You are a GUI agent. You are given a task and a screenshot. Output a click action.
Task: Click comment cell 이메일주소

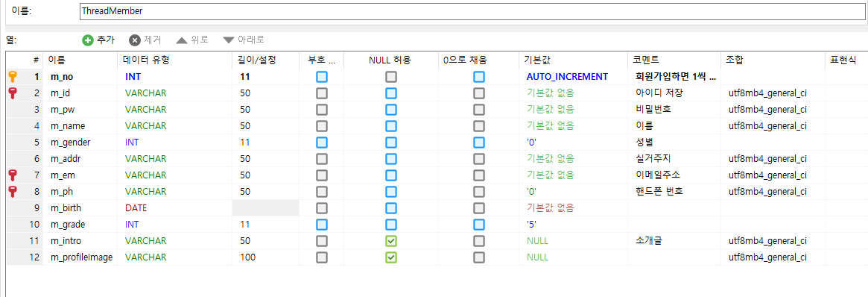(659, 175)
